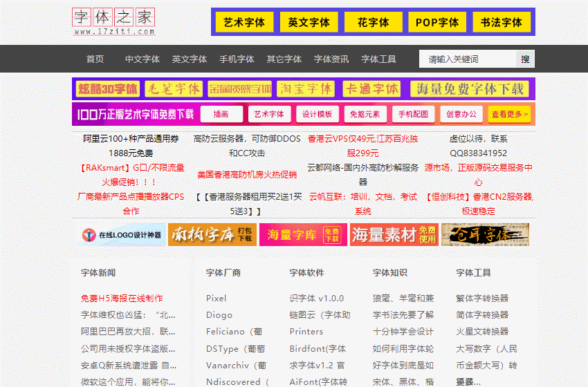Viewport: 588px width, 387px height.
Task: Click the 设计模板 banner button
Action: pyautogui.click(x=318, y=114)
